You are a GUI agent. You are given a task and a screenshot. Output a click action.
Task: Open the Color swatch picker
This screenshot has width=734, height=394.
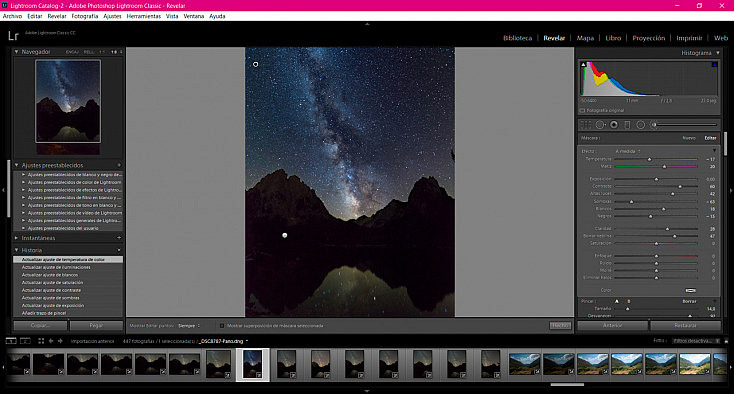[690, 291]
